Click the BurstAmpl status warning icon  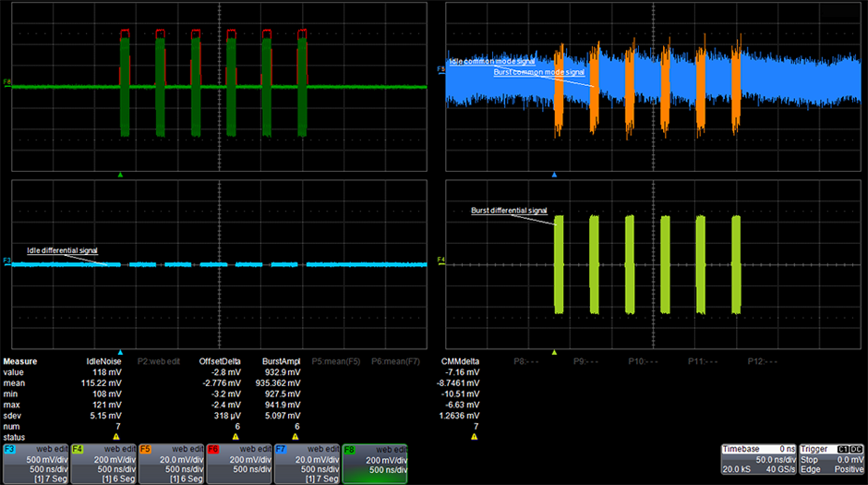[x=297, y=437]
